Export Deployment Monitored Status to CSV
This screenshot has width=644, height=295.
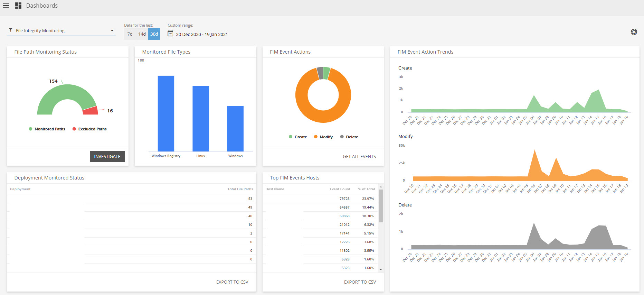click(x=232, y=282)
